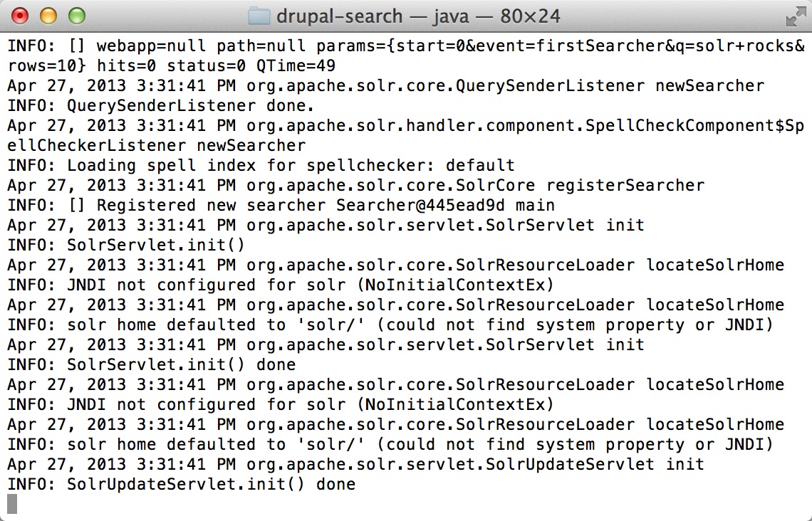This screenshot has height=521, width=812.
Task: Enter fullscreen using top-right arrows icon
Action: (796, 17)
